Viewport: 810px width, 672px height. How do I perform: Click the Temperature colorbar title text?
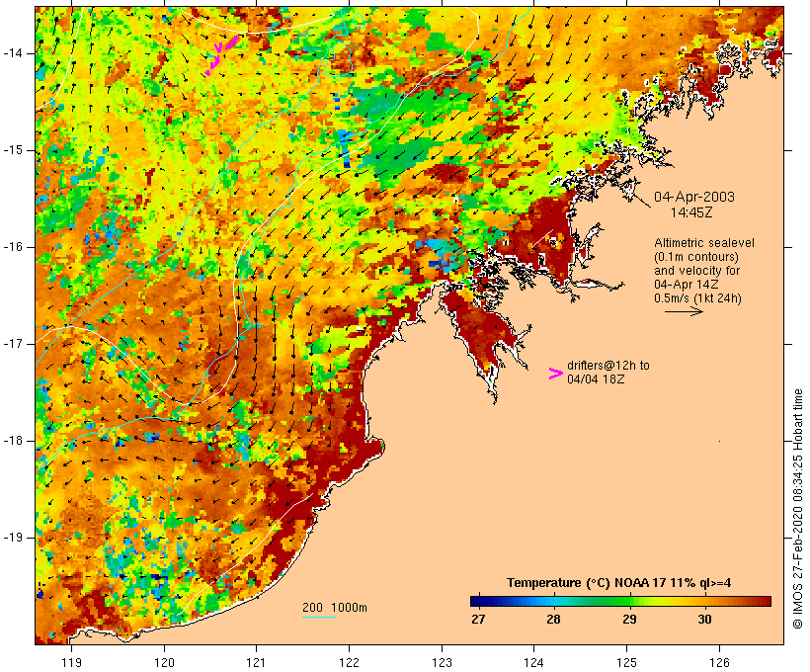(619, 583)
